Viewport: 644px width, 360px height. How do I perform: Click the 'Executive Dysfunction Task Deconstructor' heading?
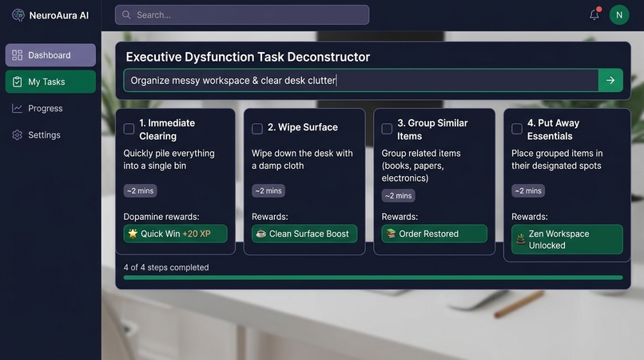click(248, 57)
